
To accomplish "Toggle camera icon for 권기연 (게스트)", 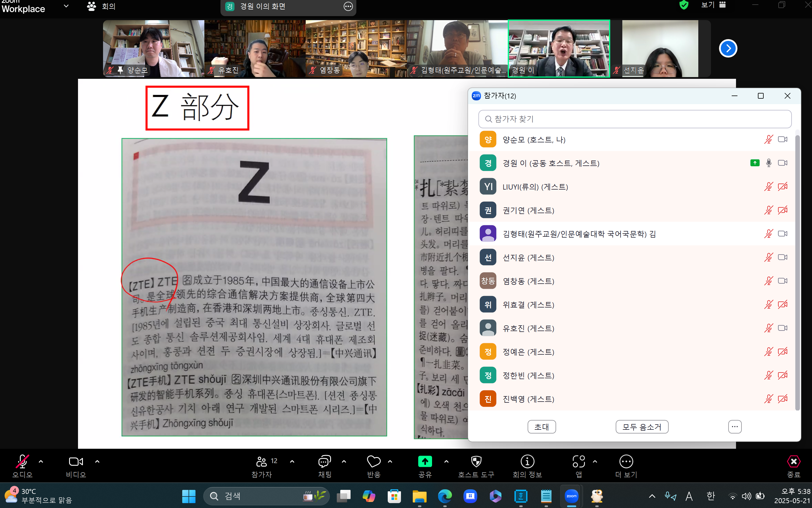I will (782, 210).
